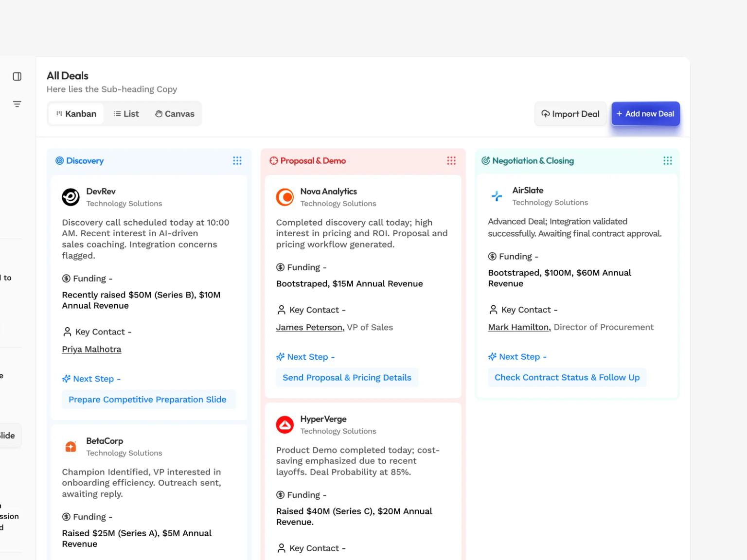The height and width of the screenshot is (560, 747).
Task: Click the HyperVerge Product Demo description text
Action: pos(358,461)
